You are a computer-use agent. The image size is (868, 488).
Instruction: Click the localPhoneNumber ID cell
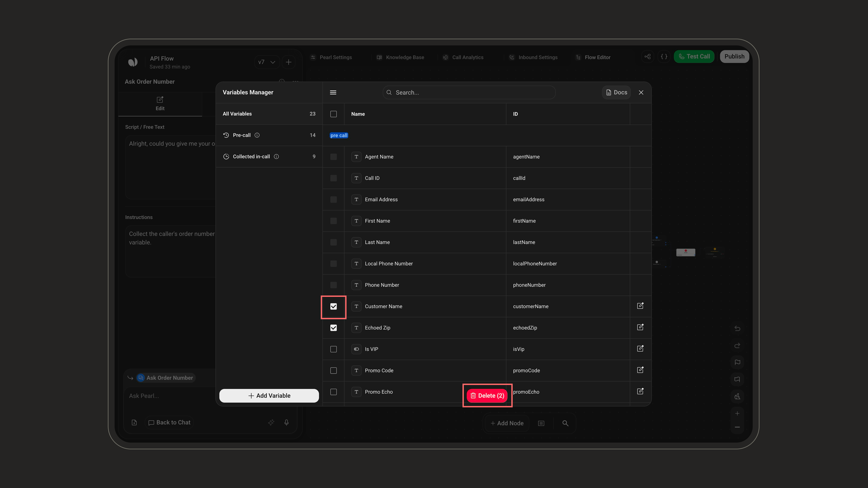(x=568, y=264)
